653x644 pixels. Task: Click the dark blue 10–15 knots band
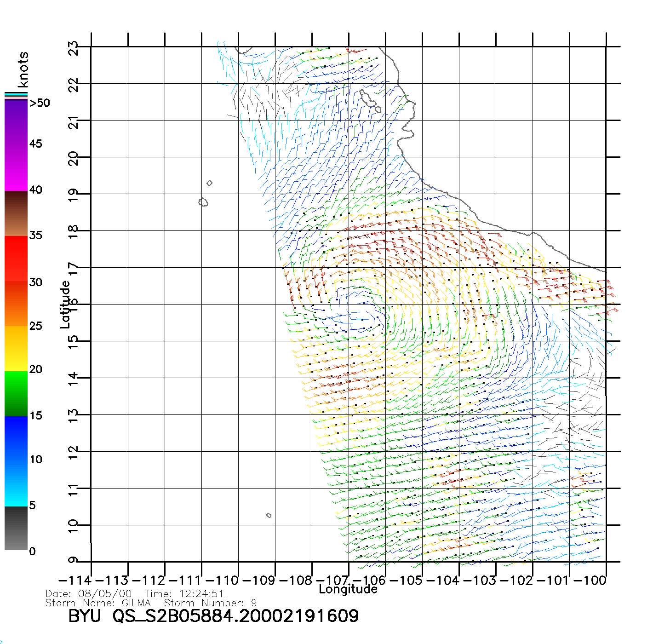pos(16,438)
